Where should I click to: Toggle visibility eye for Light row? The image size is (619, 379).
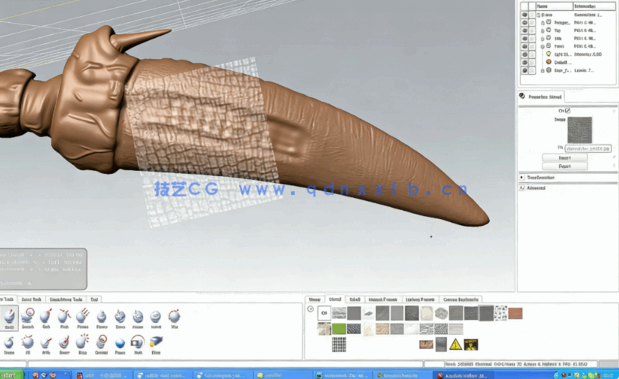(x=525, y=54)
